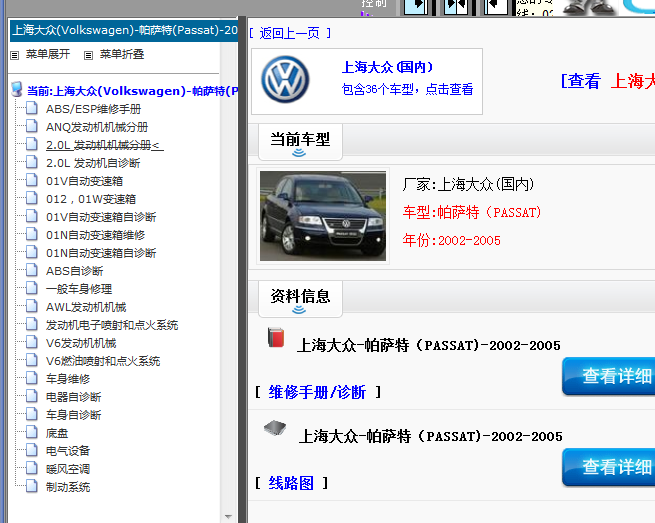The width and height of the screenshot is (655, 523).
Task: Click the 菜单折叠 collapse-menu icon
Action: click(88, 55)
